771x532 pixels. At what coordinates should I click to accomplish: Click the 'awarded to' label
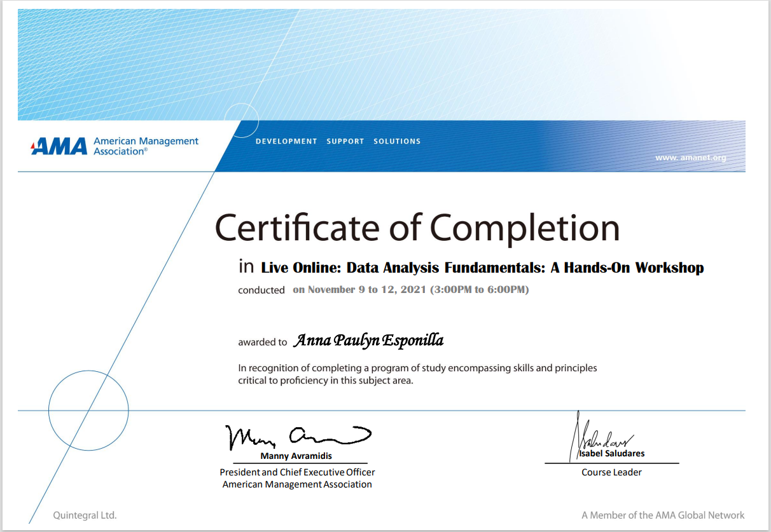click(263, 342)
